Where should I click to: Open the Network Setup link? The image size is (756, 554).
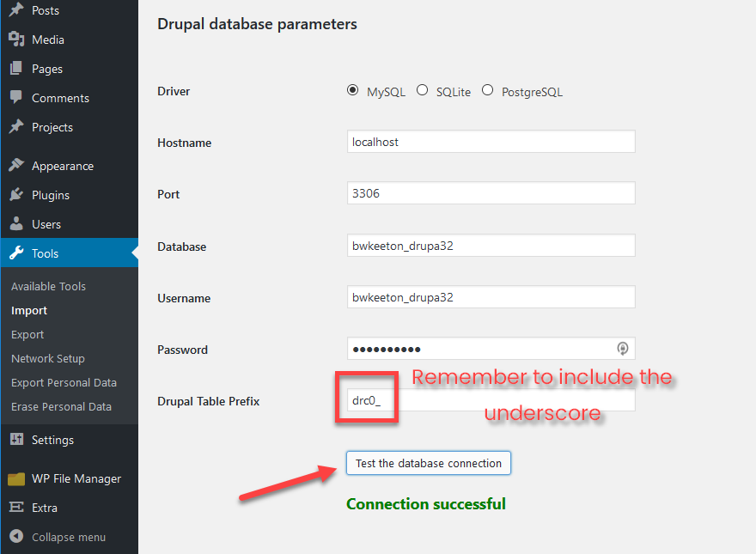(47, 358)
